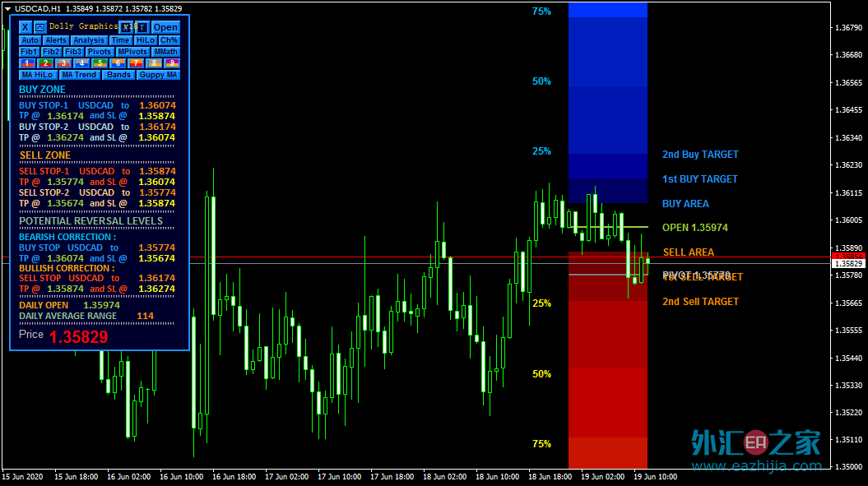Viewport: 868px width, 486px height.
Task: Click the BUY AREA label
Action: [685, 204]
